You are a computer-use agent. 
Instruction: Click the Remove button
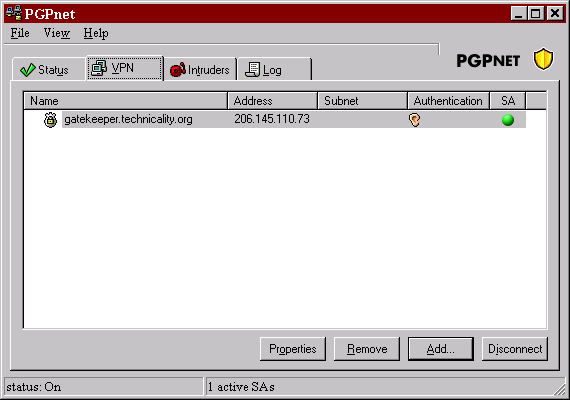(x=367, y=349)
